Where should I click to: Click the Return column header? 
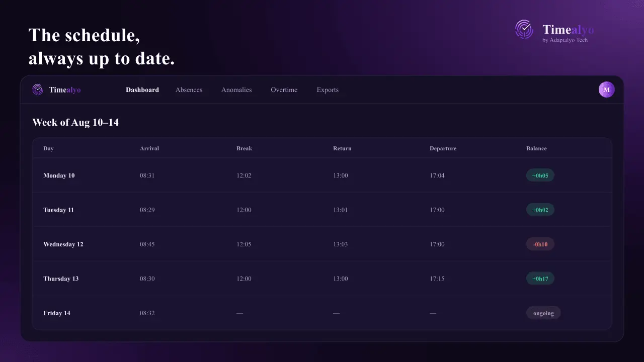pyautogui.click(x=342, y=148)
